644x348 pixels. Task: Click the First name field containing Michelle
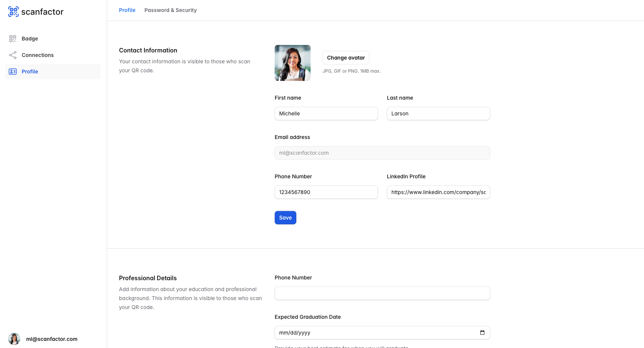coord(326,114)
